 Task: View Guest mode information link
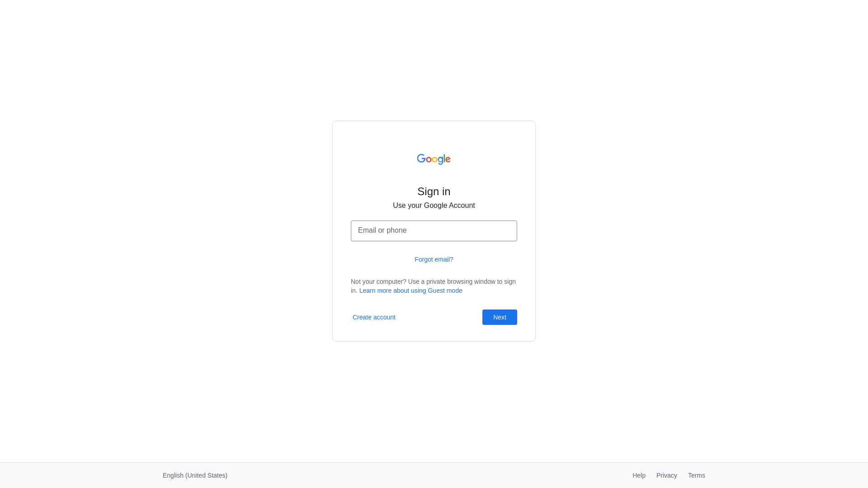click(x=410, y=291)
